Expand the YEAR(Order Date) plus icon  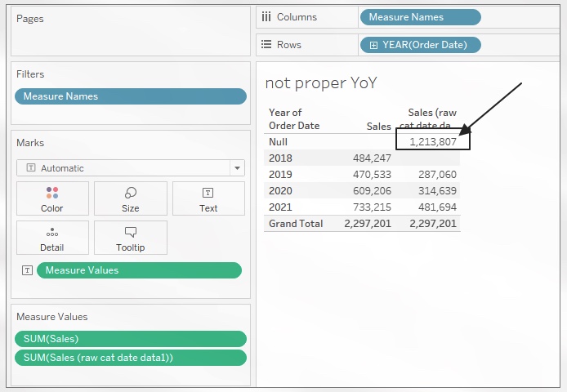click(x=373, y=45)
